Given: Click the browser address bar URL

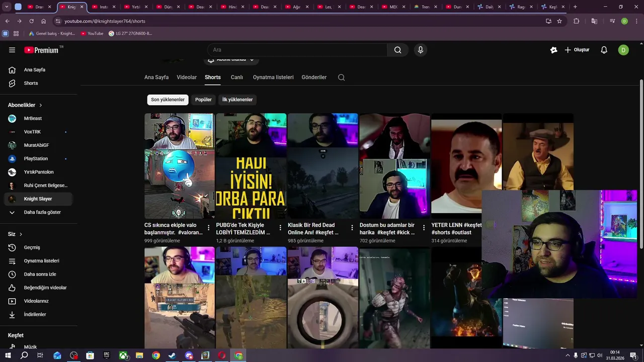Looking at the screenshot, I should [x=105, y=21].
